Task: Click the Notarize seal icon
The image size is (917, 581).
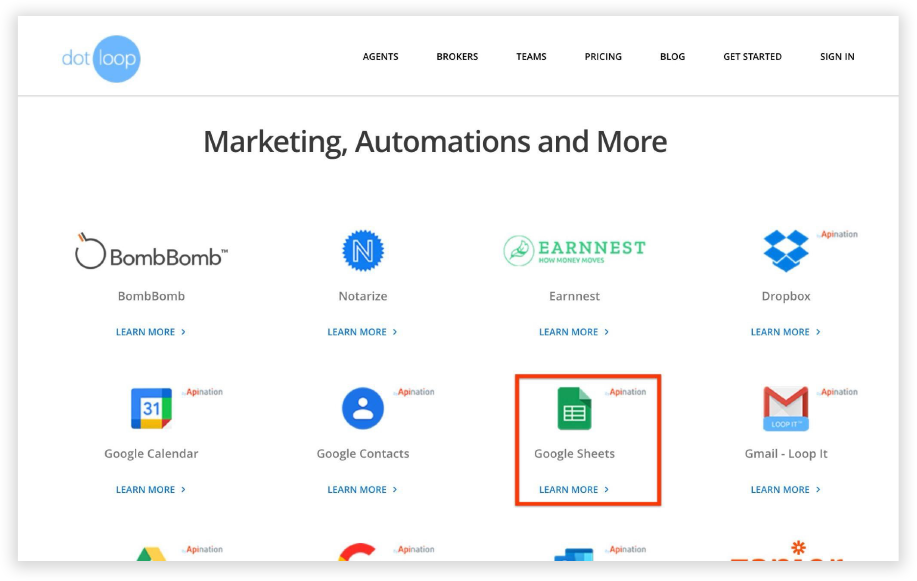Action: click(363, 251)
